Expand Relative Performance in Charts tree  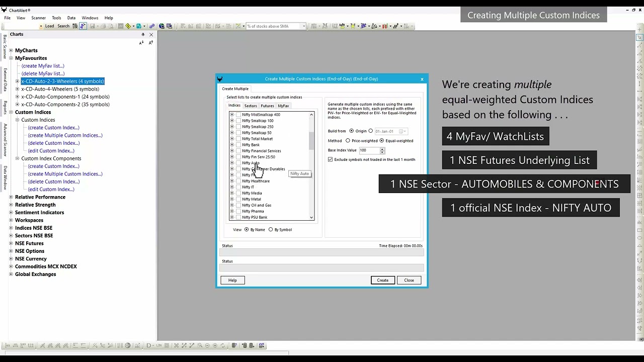coord(11,197)
